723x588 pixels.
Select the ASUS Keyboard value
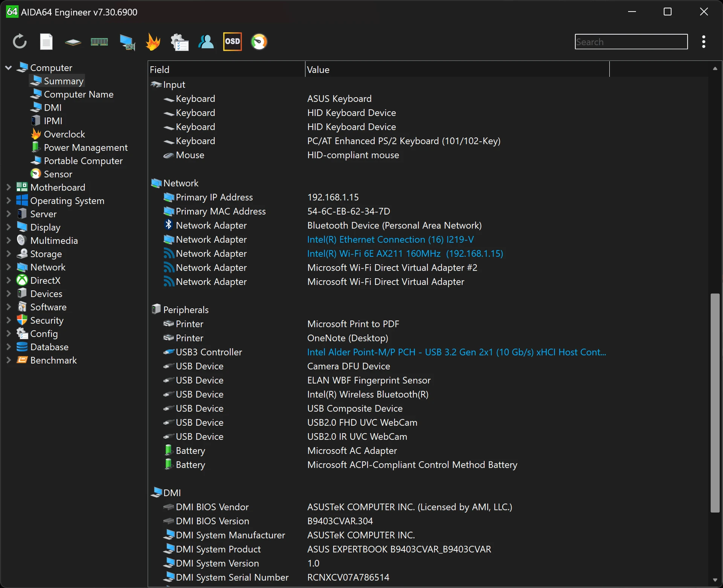click(x=339, y=99)
